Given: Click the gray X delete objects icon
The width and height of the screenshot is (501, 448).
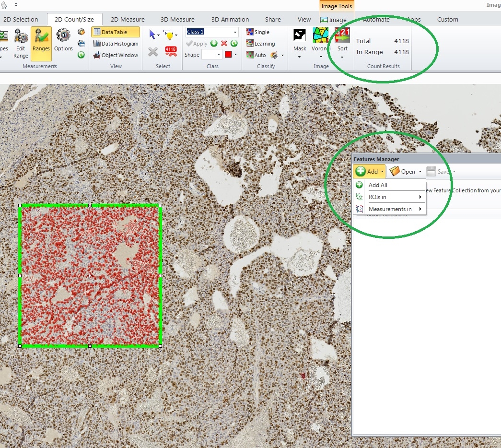Looking at the screenshot, I should coord(153,51).
